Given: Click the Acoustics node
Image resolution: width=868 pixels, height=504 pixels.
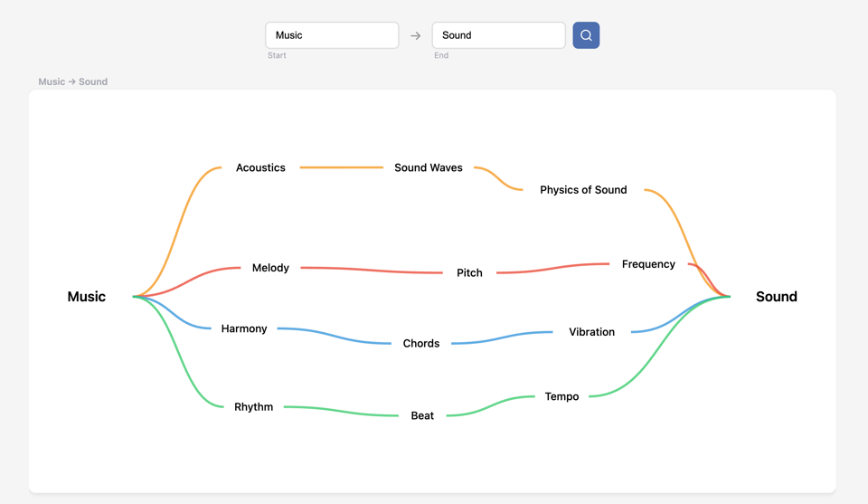Looking at the screenshot, I should [260, 167].
